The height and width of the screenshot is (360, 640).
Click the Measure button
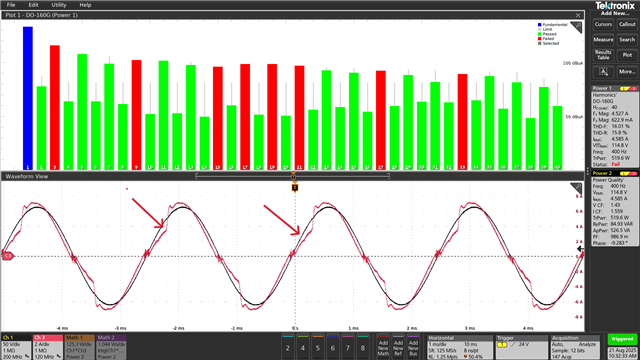point(603,40)
